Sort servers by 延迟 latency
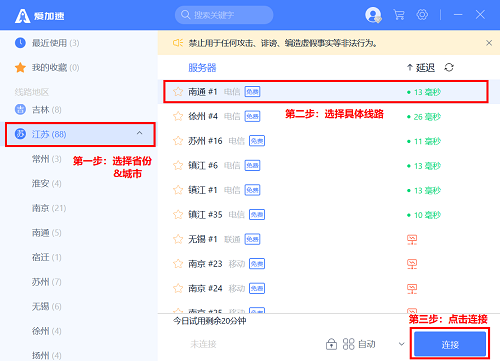The width and height of the screenshot is (500, 361). (421, 68)
